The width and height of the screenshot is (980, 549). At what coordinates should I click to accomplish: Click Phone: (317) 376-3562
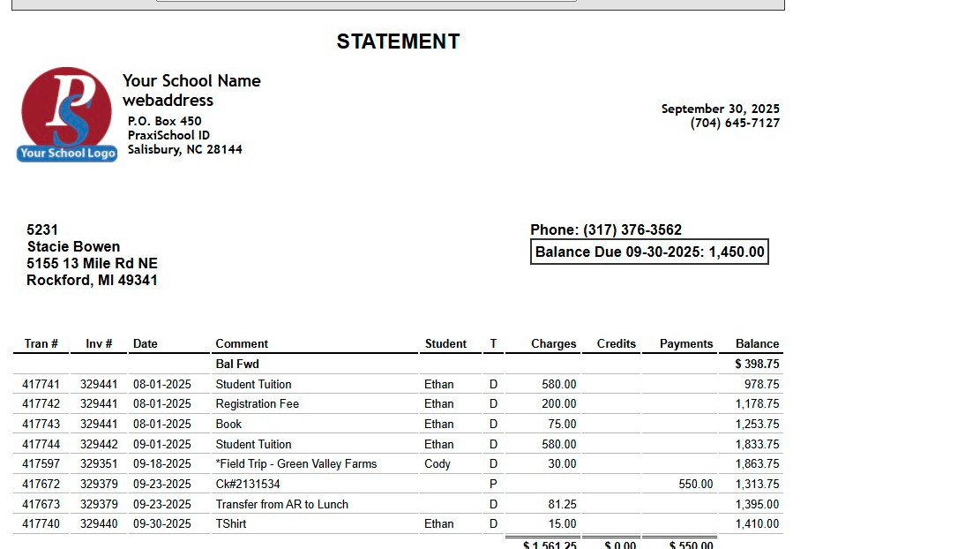click(x=606, y=229)
